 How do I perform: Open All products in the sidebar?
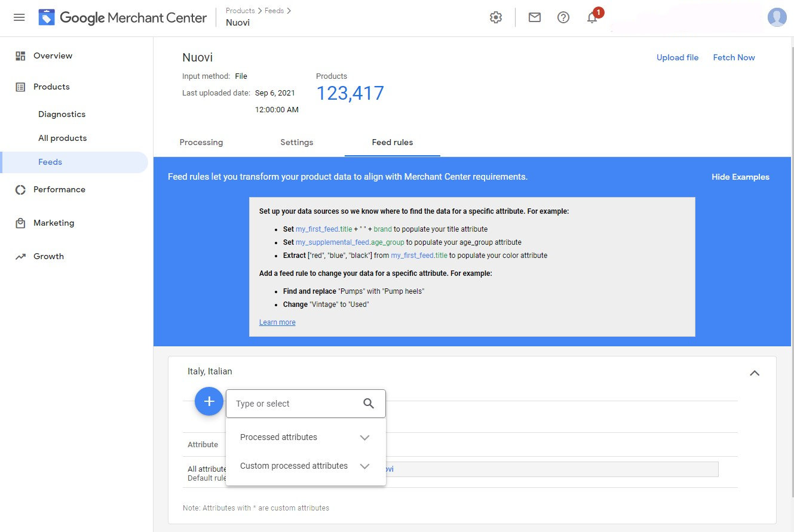click(x=62, y=138)
